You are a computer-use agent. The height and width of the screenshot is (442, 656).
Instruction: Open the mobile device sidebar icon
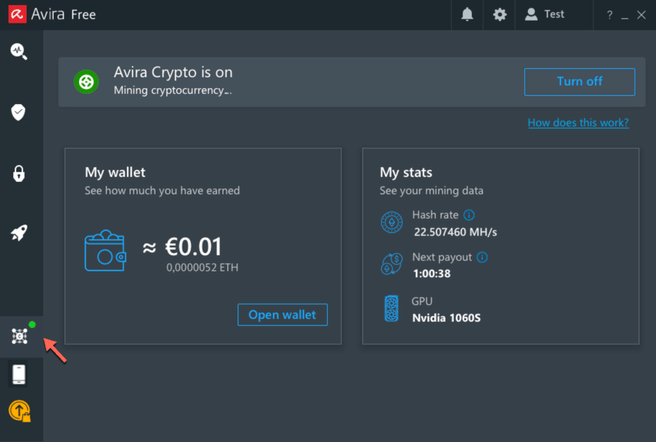[19, 375]
